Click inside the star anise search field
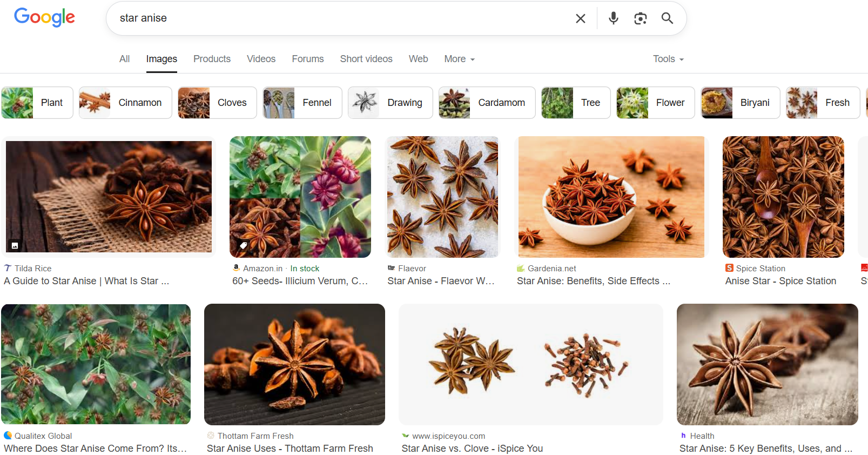The width and height of the screenshot is (868, 455). point(340,18)
